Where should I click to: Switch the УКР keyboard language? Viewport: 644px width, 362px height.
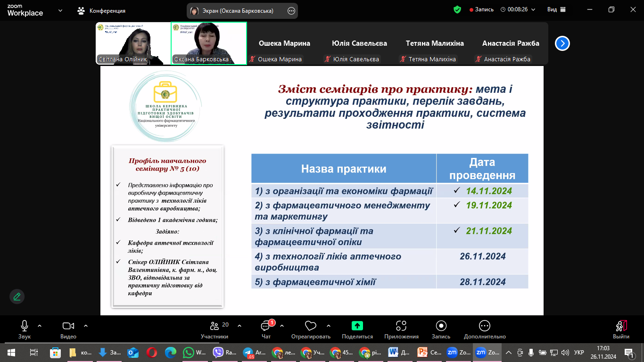pos(579,352)
